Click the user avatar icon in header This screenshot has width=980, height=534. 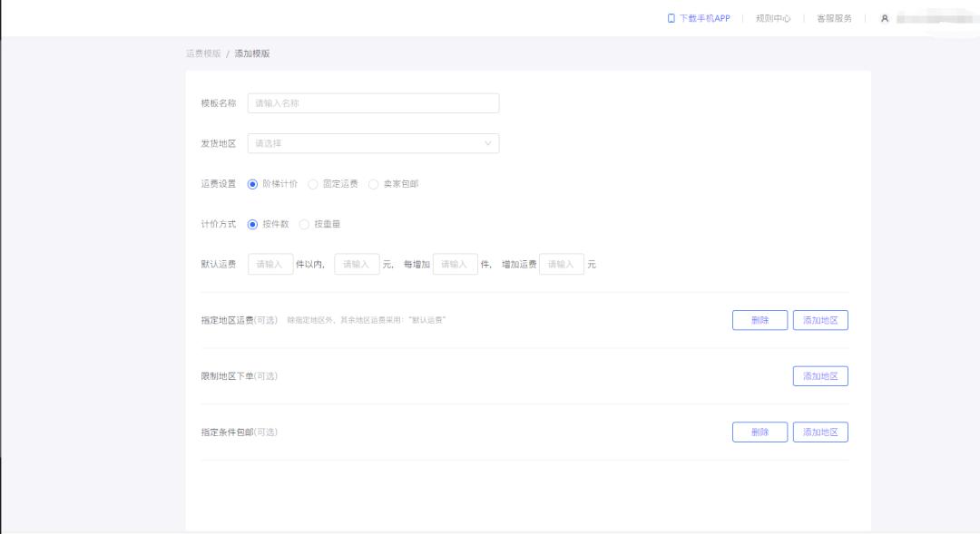885,18
